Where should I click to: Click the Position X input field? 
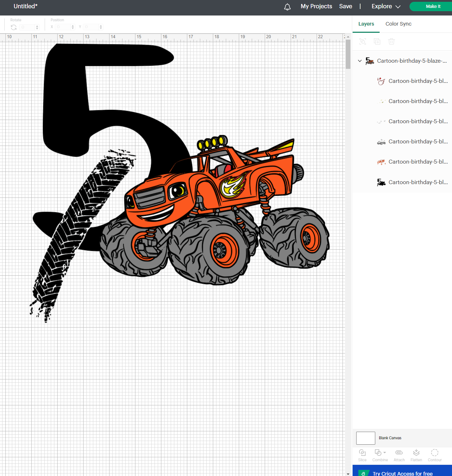coord(62,27)
